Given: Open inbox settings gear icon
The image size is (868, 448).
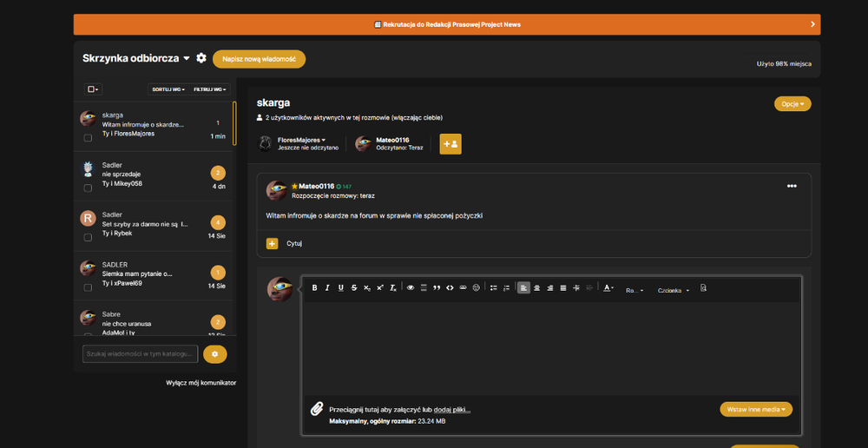Looking at the screenshot, I should (201, 58).
